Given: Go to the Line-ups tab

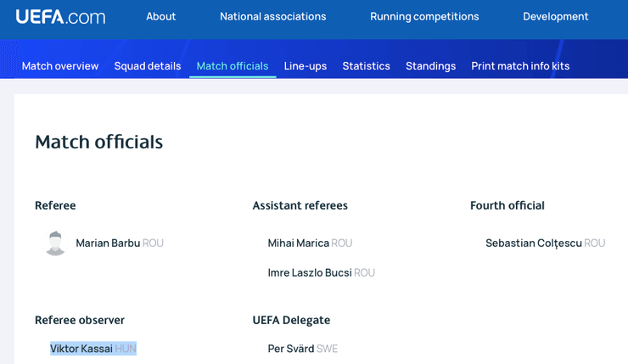Looking at the screenshot, I should (306, 66).
